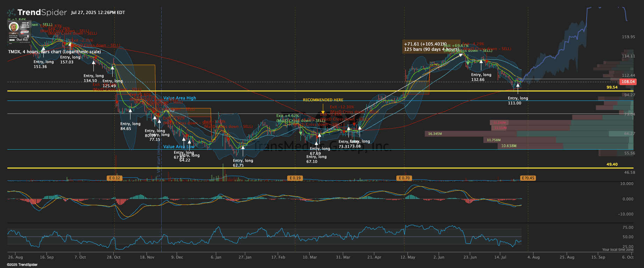Click the E 0.19 earnings marker
This screenshot has width=644, height=268.
295,178
